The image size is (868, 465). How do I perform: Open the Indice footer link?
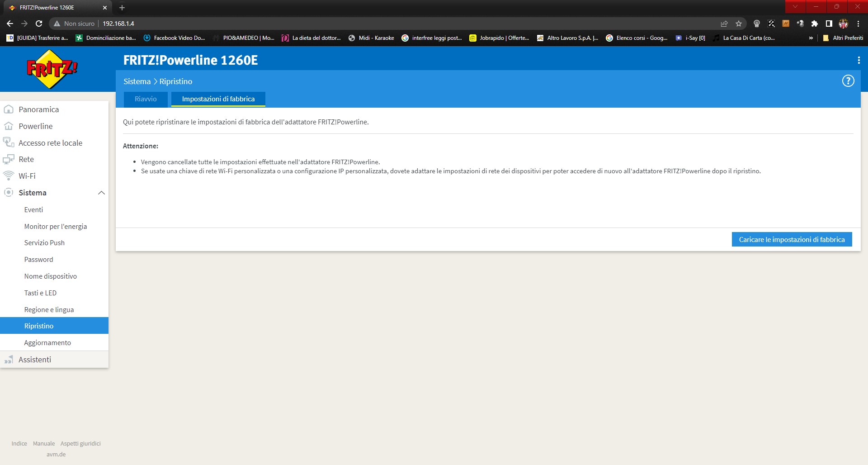(x=19, y=444)
